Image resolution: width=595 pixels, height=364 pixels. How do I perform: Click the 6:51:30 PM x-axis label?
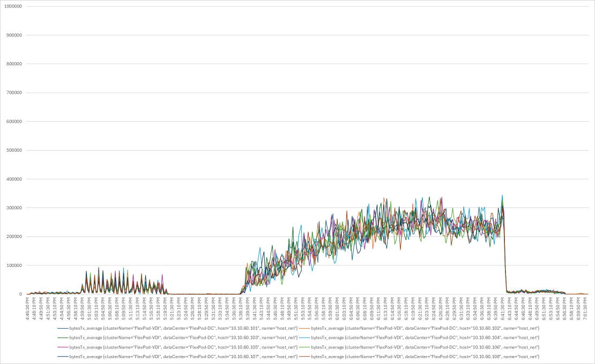pos(544,309)
